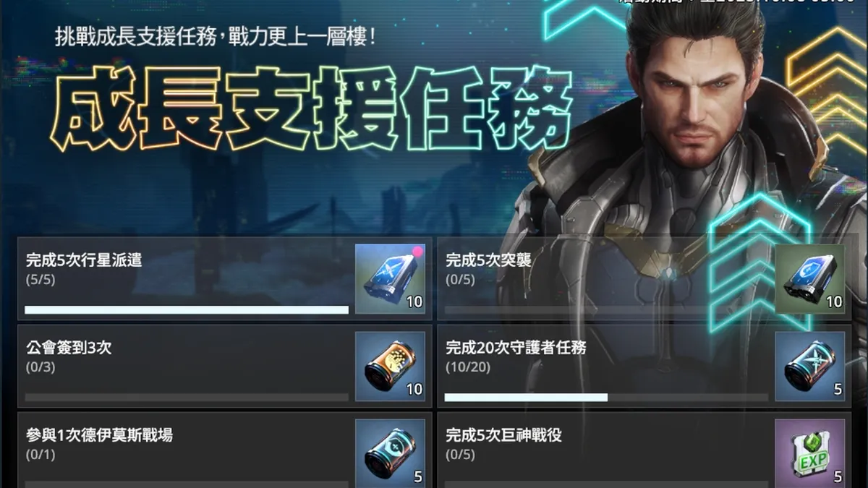Claim the blue card reward for 完成5次行星派遣
The height and width of the screenshot is (488, 868).
[x=390, y=278]
